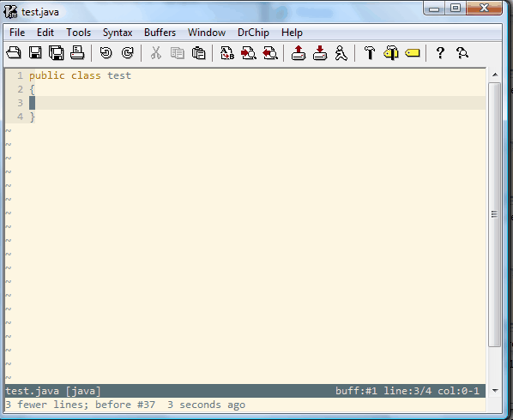Click the scrollbar down arrow
Screen dimensions: 513x420
click(495, 391)
